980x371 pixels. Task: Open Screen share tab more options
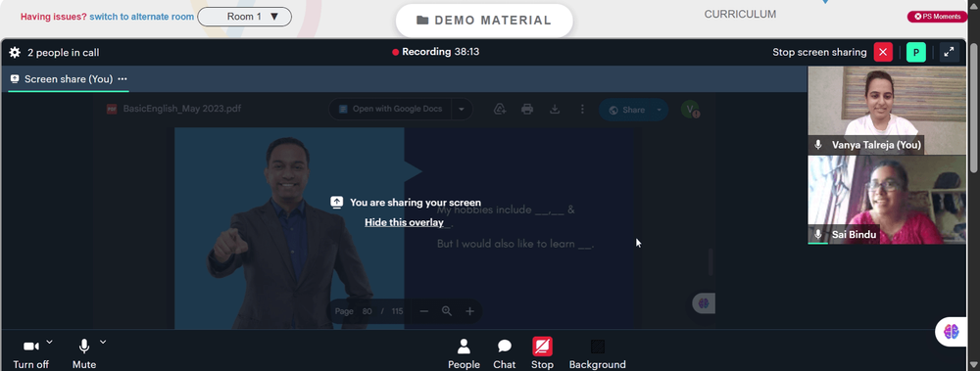point(122,78)
